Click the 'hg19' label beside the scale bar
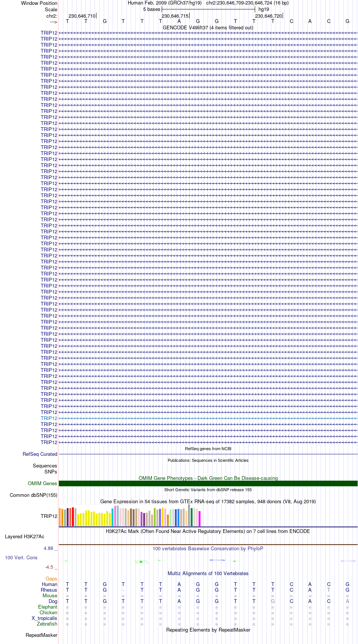The image size is (358, 644). tap(264, 9)
